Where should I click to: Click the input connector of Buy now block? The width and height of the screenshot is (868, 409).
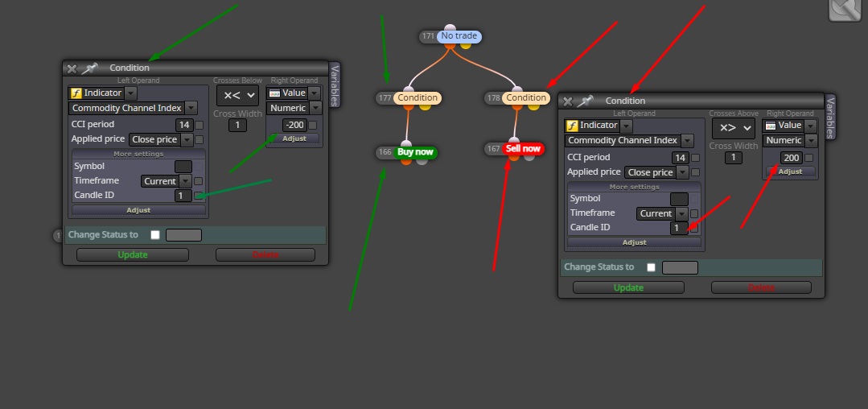click(x=407, y=143)
